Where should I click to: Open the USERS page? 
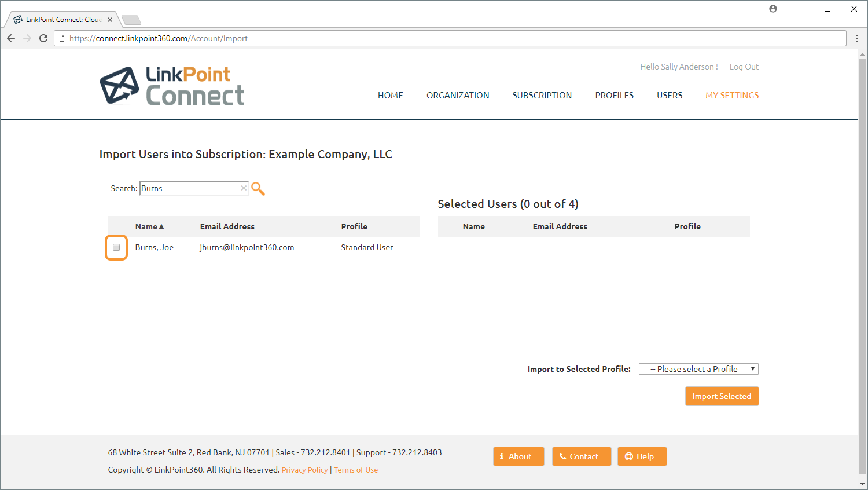click(x=670, y=96)
